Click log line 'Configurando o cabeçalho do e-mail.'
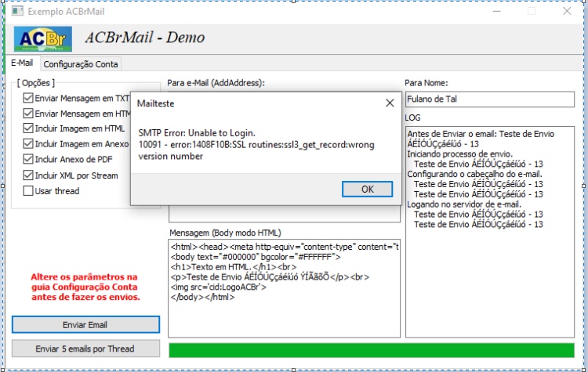 (x=475, y=174)
